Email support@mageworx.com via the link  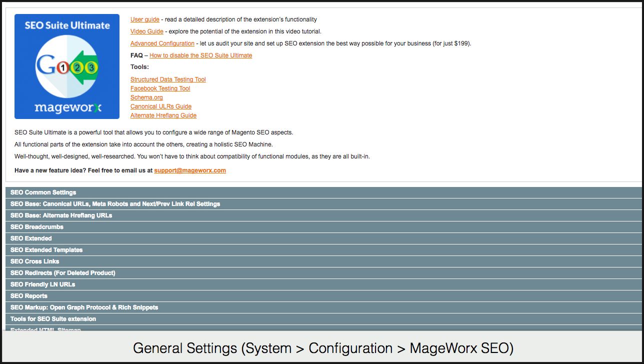190,170
